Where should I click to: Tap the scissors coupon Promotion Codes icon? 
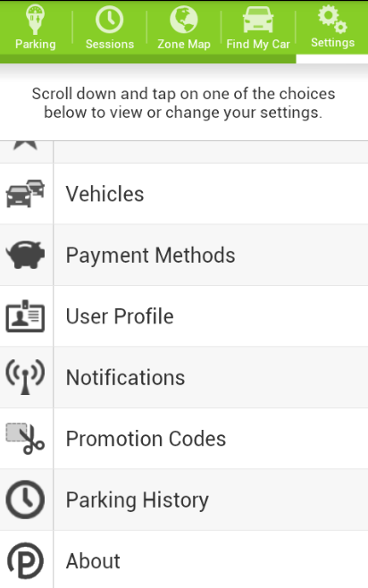coord(26,439)
